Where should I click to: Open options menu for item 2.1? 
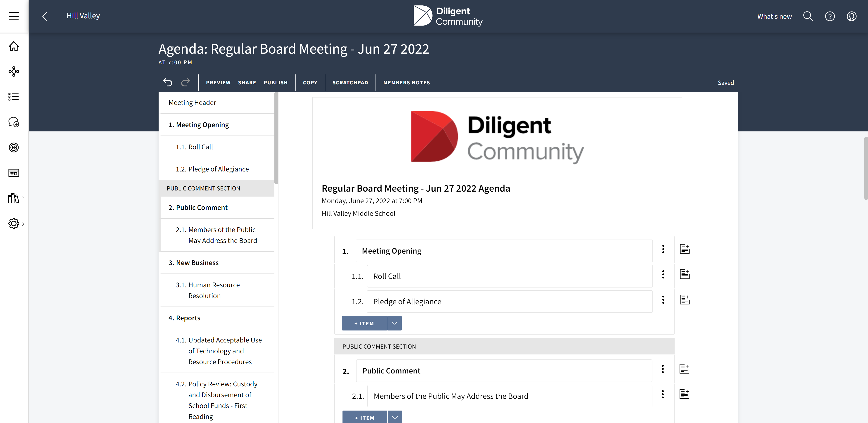click(x=663, y=394)
